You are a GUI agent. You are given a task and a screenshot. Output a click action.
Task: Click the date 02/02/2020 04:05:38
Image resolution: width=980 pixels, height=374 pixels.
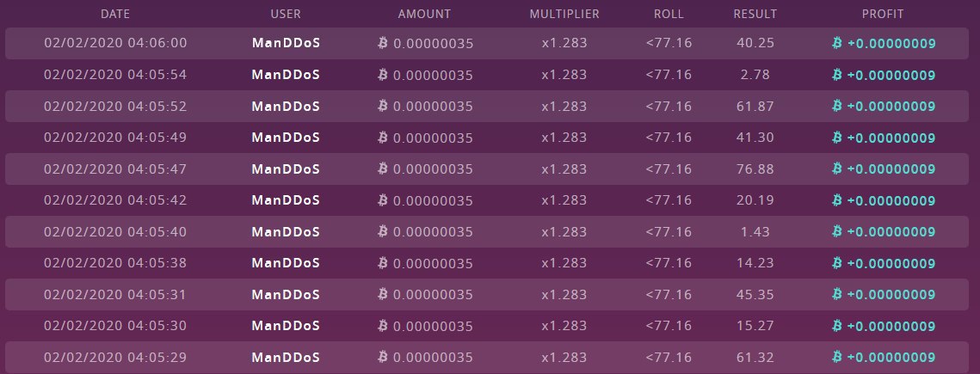[115, 262]
